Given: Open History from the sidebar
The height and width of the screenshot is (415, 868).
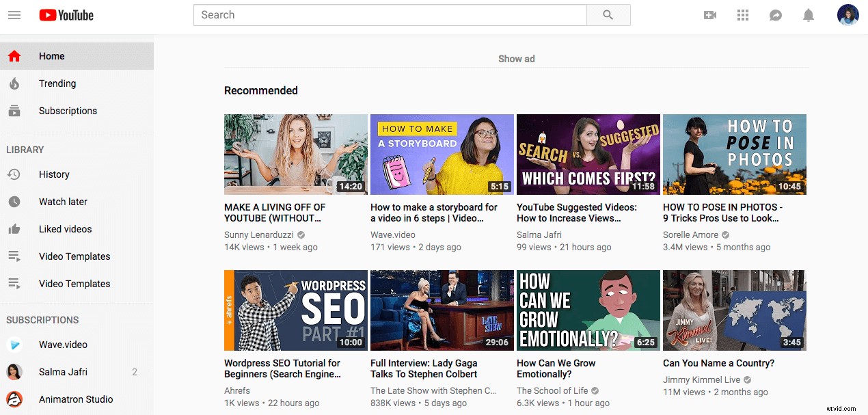Looking at the screenshot, I should point(53,174).
